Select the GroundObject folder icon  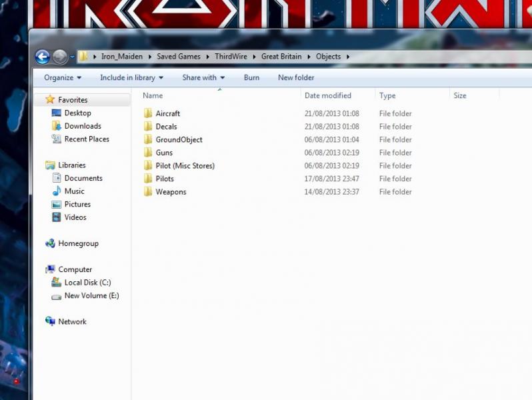pyautogui.click(x=147, y=139)
